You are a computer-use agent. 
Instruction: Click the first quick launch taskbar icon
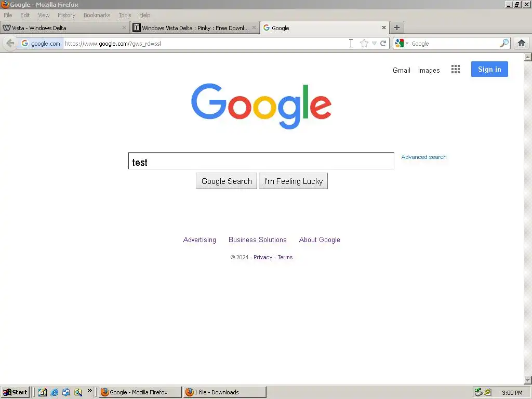point(43,392)
